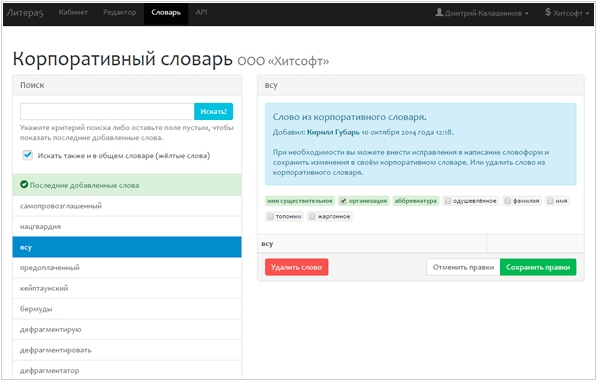596x380 pixels.
Task: Click the Искать! search button
Action: [x=213, y=112]
